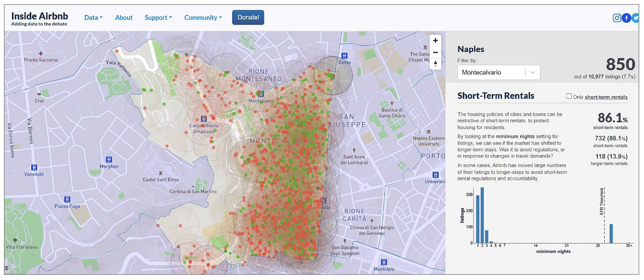The width and height of the screenshot is (644, 280).
Task: Open the Twitter social icon
Action: [635, 18]
